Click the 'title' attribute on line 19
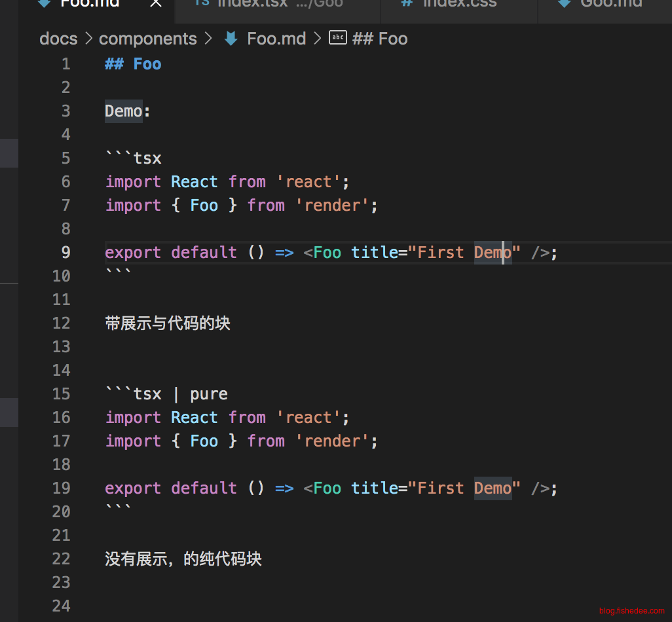The image size is (672, 622). pyautogui.click(x=374, y=488)
